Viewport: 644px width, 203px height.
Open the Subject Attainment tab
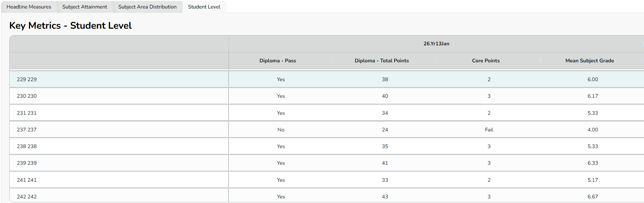(x=85, y=7)
